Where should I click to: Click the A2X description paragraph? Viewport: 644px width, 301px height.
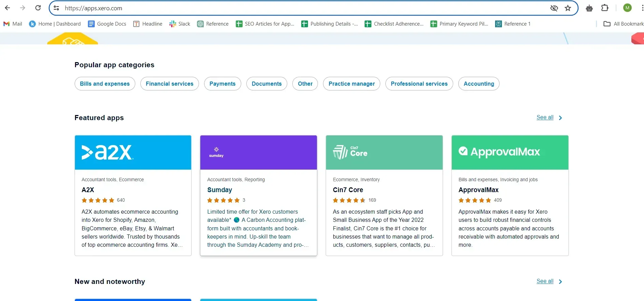coord(132,228)
